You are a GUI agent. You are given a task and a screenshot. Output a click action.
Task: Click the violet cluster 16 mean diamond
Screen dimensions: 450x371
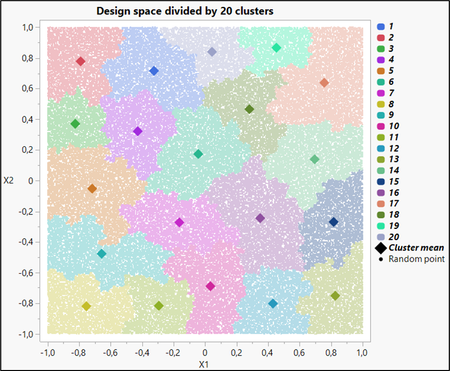260,218
